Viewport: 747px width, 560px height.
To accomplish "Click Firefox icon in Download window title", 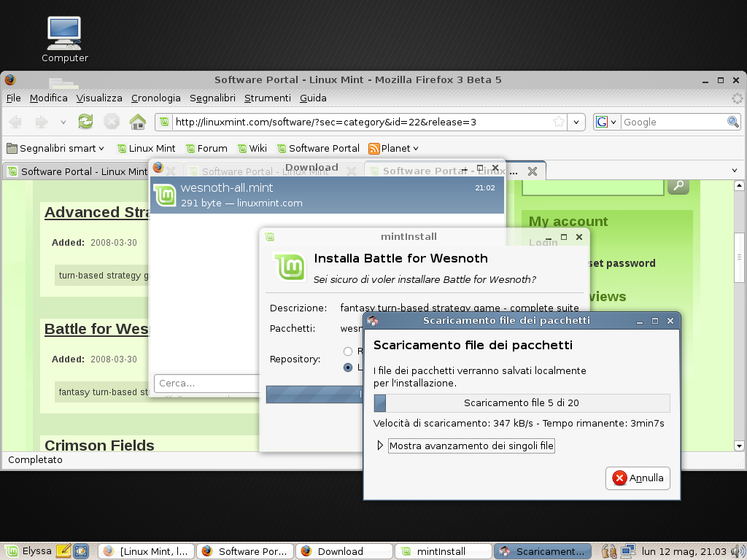I will (158, 167).
